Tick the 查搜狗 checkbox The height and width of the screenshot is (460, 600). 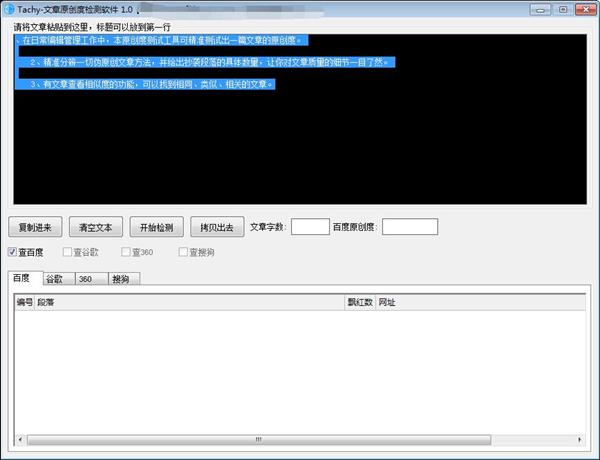183,252
